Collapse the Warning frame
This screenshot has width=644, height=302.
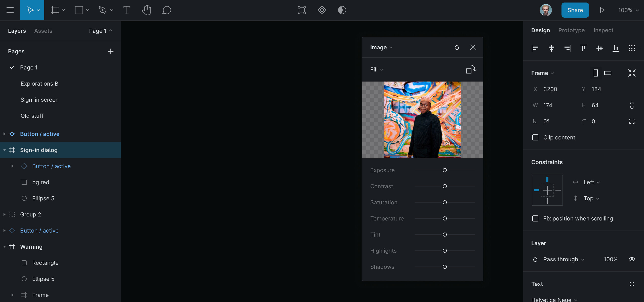coord(4,247)
